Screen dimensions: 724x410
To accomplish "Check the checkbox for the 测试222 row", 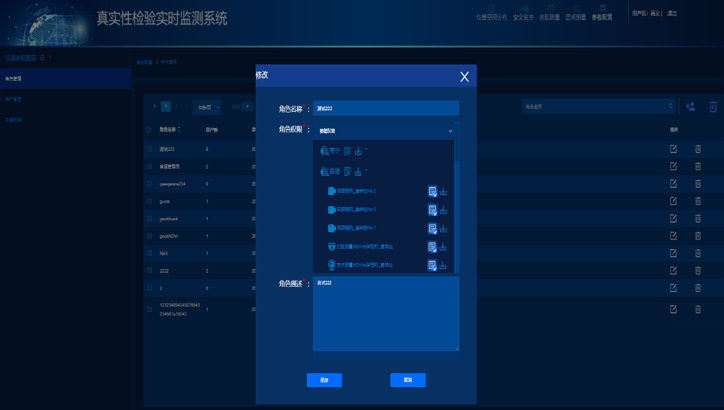I will click(150, 149).
